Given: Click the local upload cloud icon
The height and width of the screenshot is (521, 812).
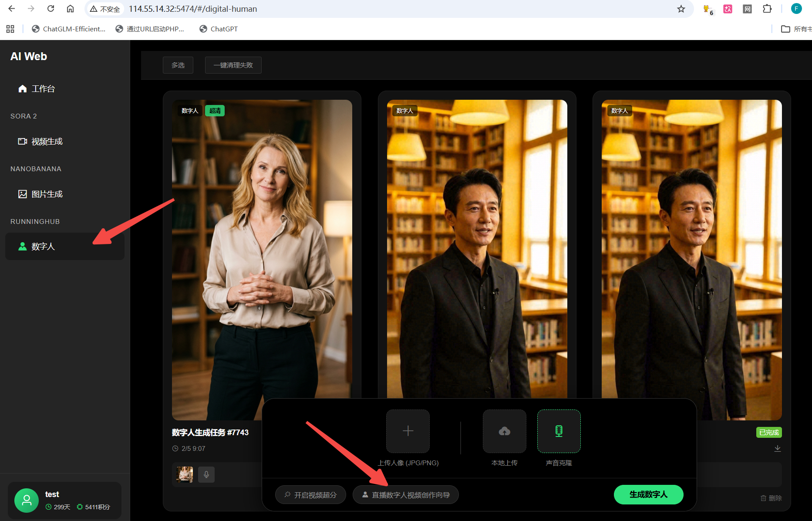Looking at the screenshot, I should (504, 431).
